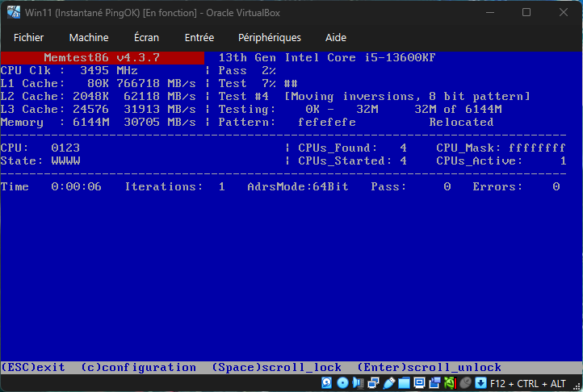
Task: Open the network adapters status icon
Action: tap(373, 383)
